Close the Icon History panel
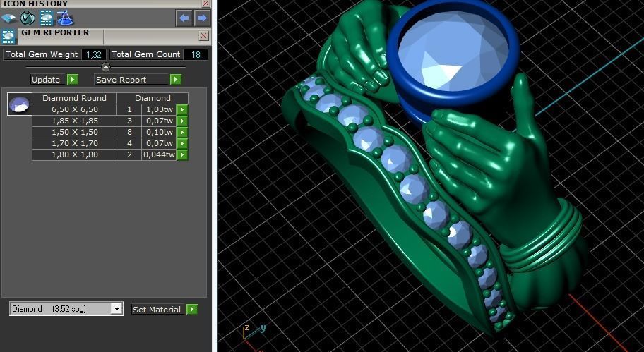 pos(206,4)
